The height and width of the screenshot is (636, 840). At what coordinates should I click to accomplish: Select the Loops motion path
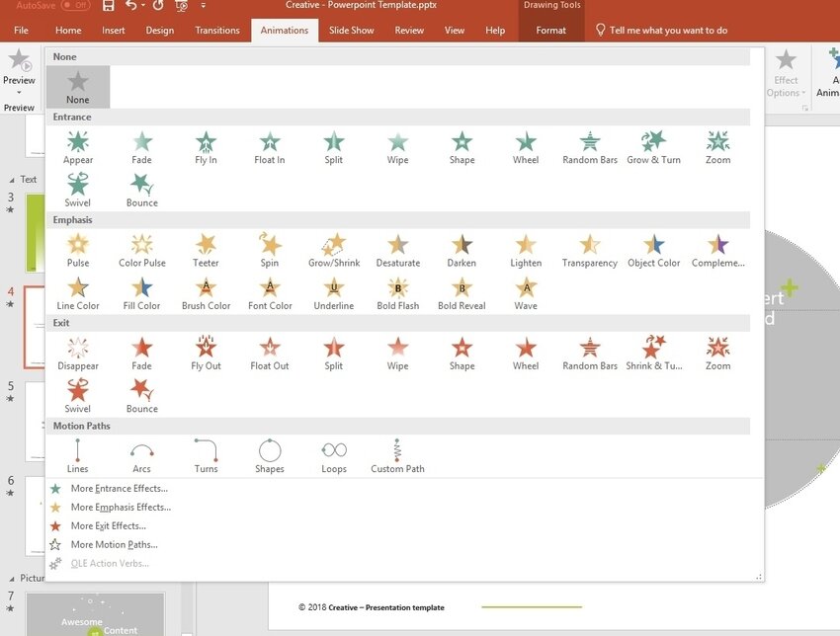[334, 456]
